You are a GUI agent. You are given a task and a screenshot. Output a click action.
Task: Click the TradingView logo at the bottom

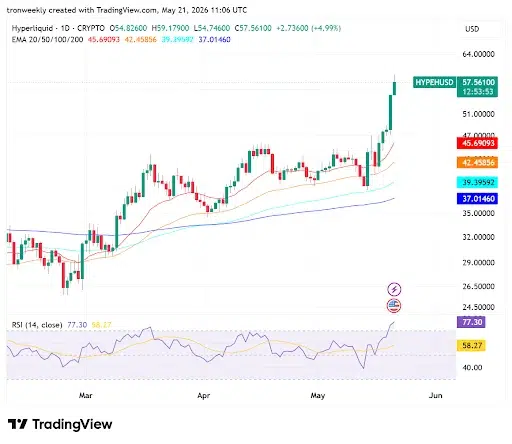coord(60,424)
